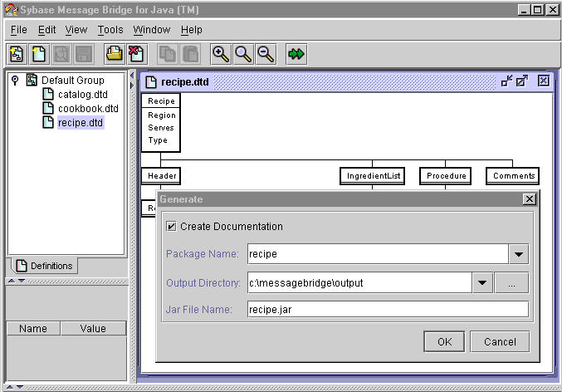This screenshot has height=392, width=562.
Task: Click the Delete document icon with red X
Action: point(136,54)
